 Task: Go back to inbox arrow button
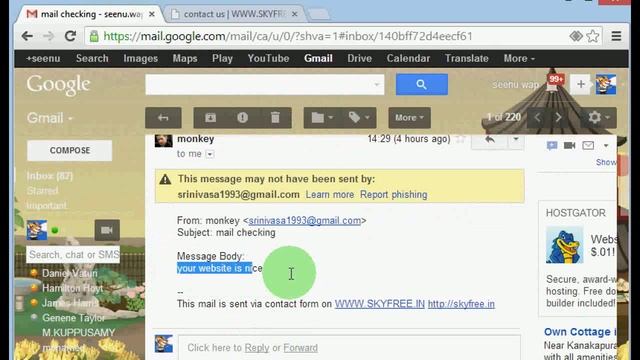163,118
